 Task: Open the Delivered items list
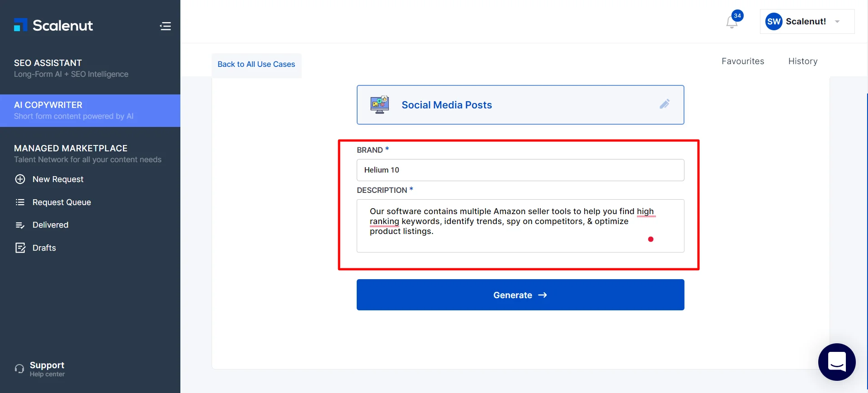click(50, 225)
